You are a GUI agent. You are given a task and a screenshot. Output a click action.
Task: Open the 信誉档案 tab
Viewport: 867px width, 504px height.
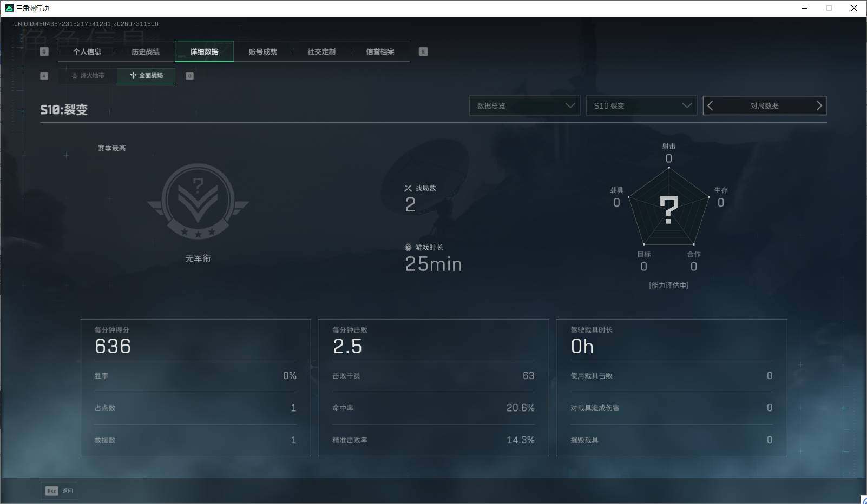point(380,52)
